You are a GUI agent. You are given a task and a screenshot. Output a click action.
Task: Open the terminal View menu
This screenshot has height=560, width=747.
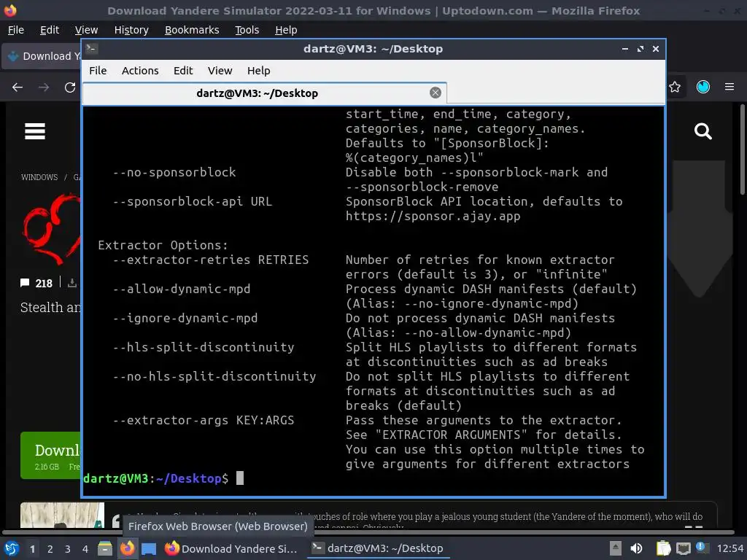click(220, 71)
